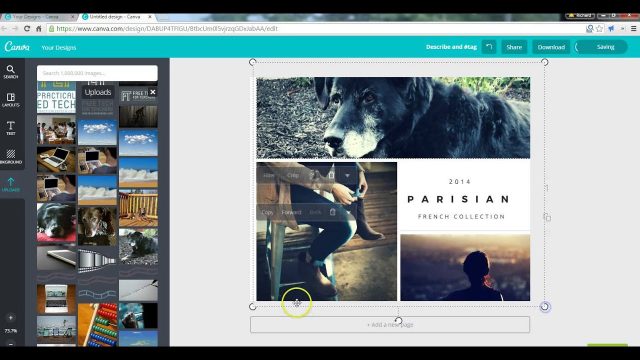640x360 pixels.
Task: Click the zoom in plus icon
Action: [x=11, y=318]
